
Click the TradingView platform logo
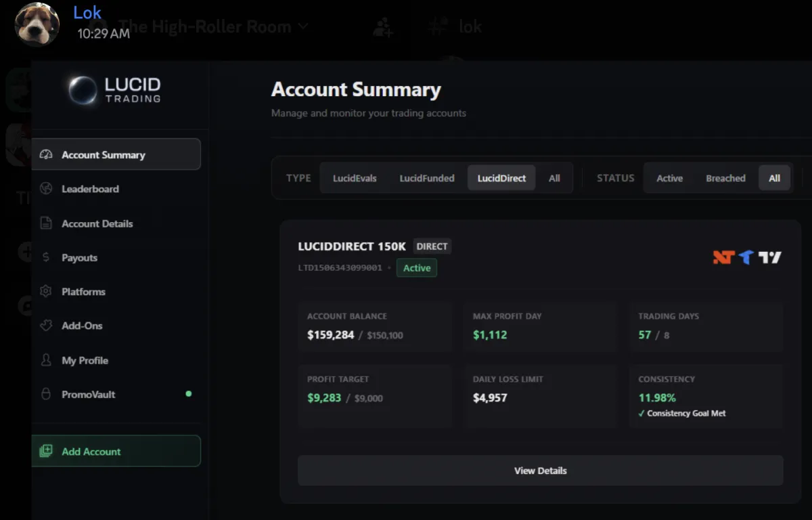[x=769, y=257]
